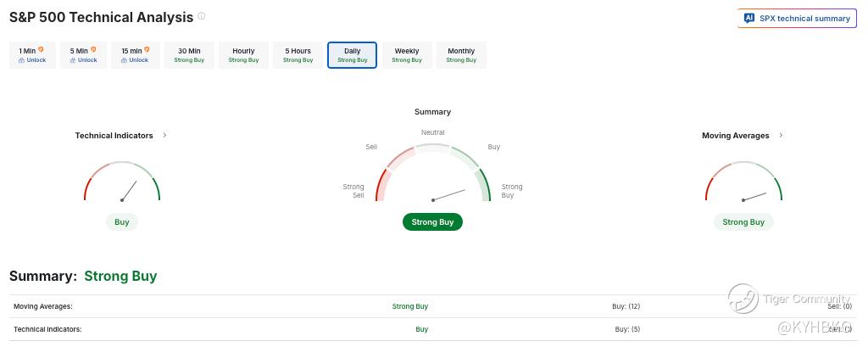Select the 5 Min timeframe tab
The image size is (868, 347).
[x=84, y=55]
